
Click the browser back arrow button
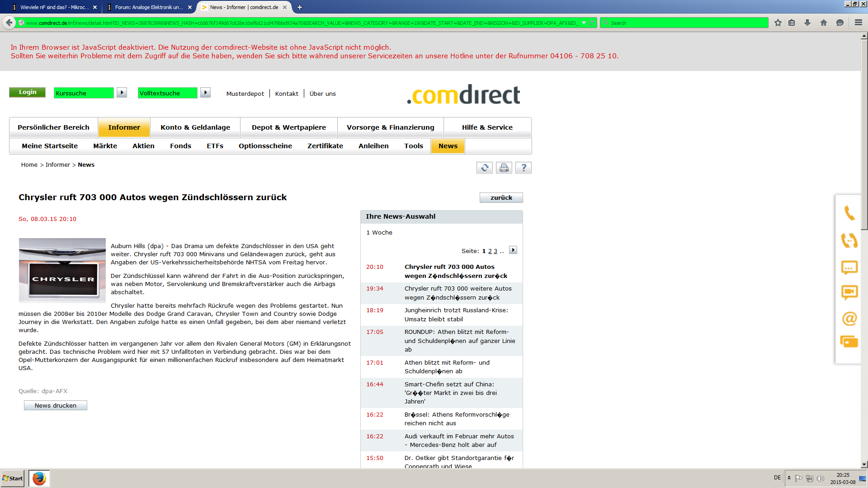click(9, 23)
